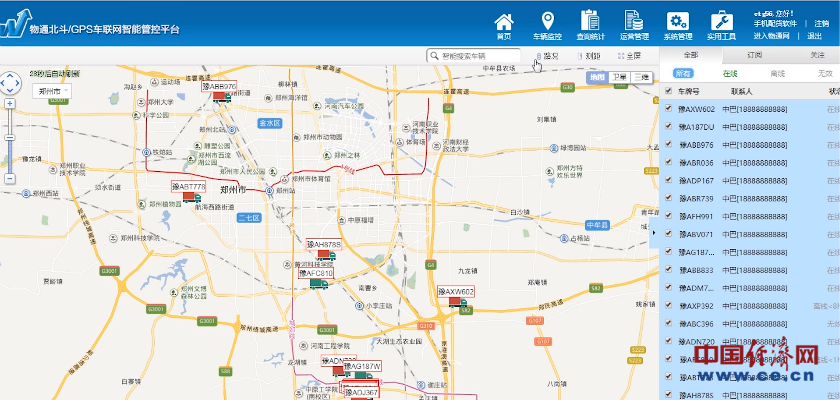Toggle the select-all checkbox beside 车牌号

(668, 90)
